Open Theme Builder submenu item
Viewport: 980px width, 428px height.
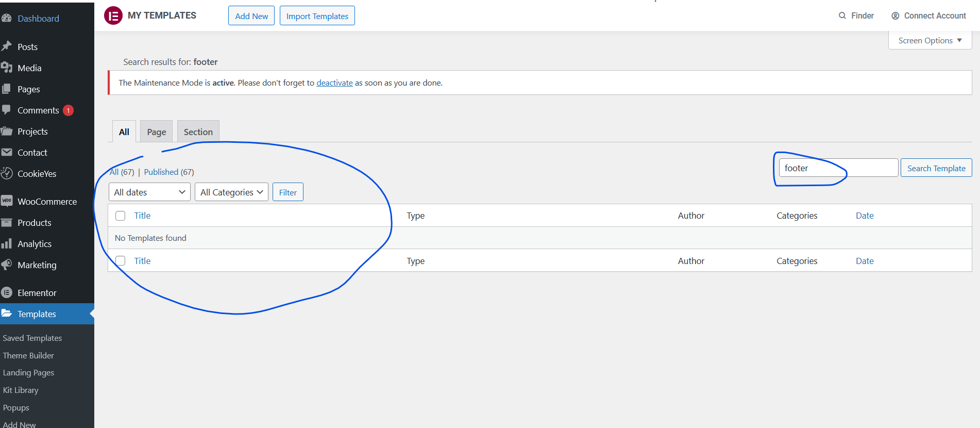[28, 355]
